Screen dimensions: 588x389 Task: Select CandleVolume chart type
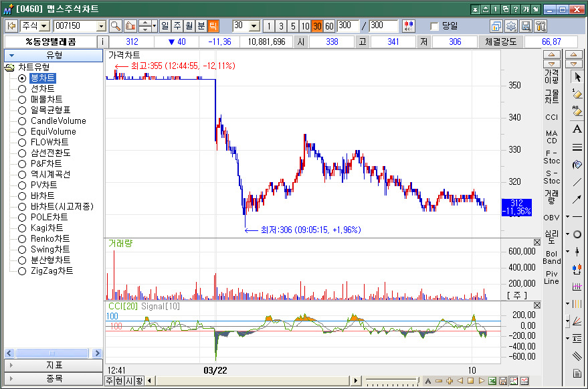(x=58, y=121)
